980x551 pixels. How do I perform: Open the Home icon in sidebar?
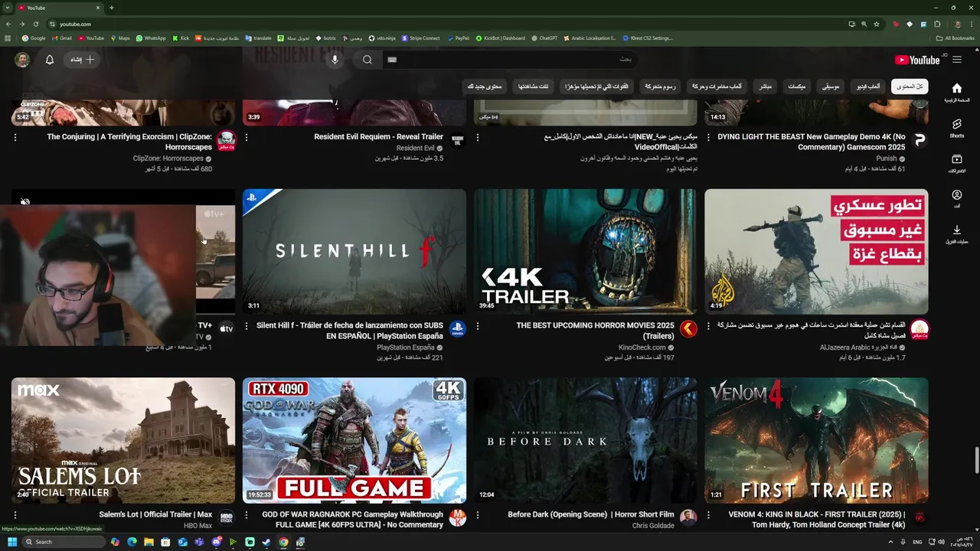click(x=957, y=92)
